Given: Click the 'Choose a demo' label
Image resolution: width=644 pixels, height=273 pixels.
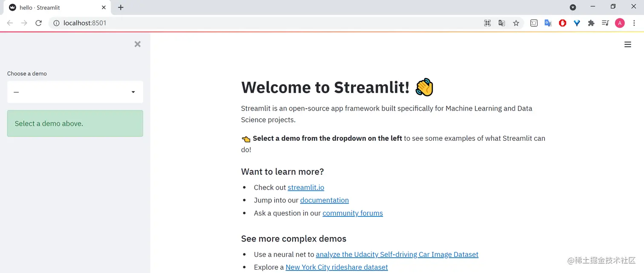Looking at the screenshot, I should click(27, 74).
